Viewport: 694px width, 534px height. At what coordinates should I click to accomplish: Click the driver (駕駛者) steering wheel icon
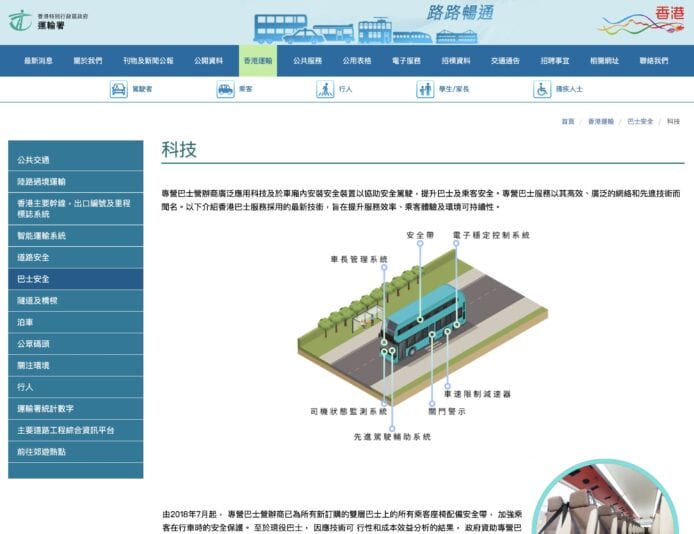119,89
